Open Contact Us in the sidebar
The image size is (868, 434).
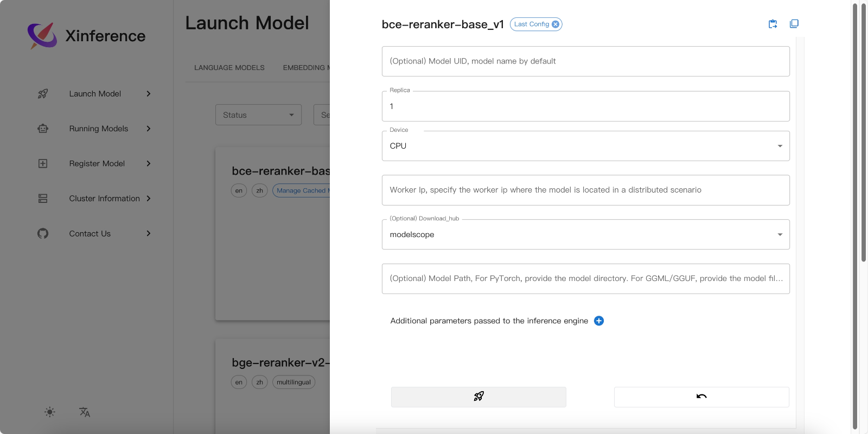pos(90,233)
